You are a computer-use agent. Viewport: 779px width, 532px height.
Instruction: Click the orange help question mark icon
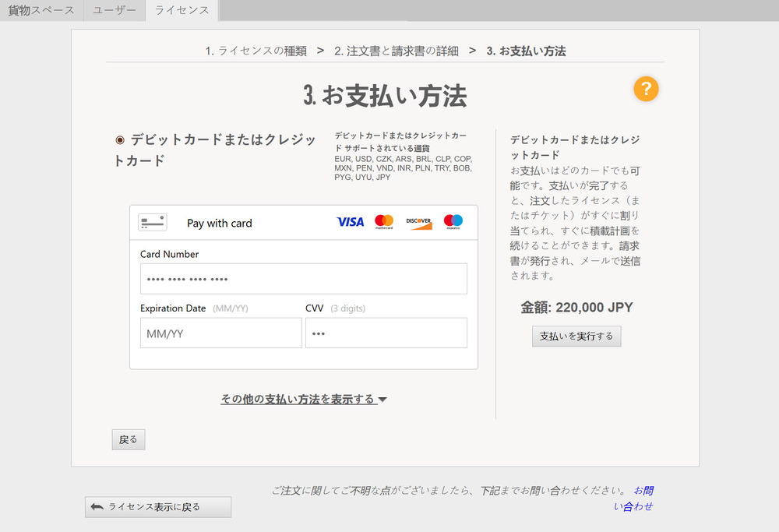pyautogui.click(x=646, y=89)
